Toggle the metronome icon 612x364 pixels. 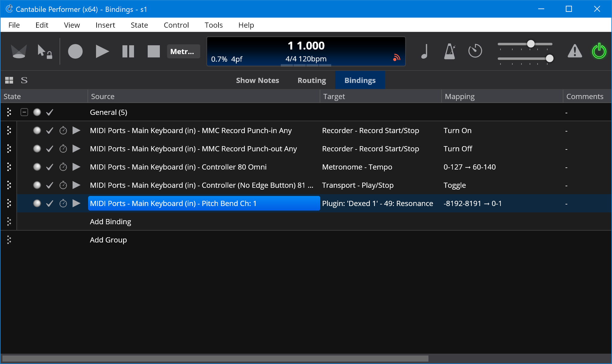pyautogui.click(x=450, y=51)
